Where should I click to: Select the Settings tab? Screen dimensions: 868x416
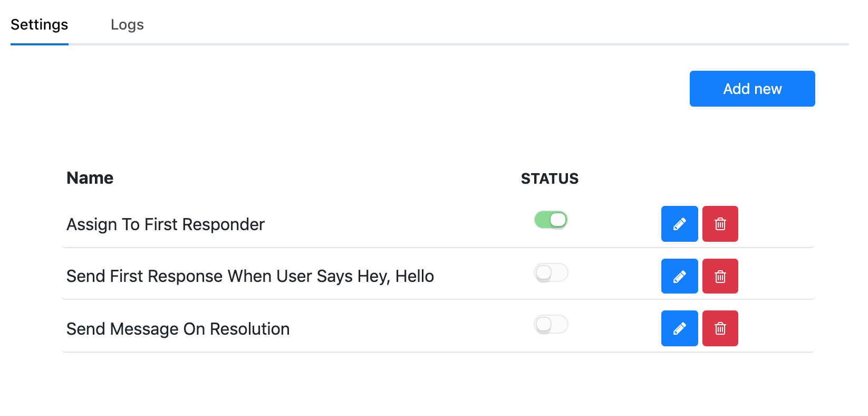tap(40, 25)
